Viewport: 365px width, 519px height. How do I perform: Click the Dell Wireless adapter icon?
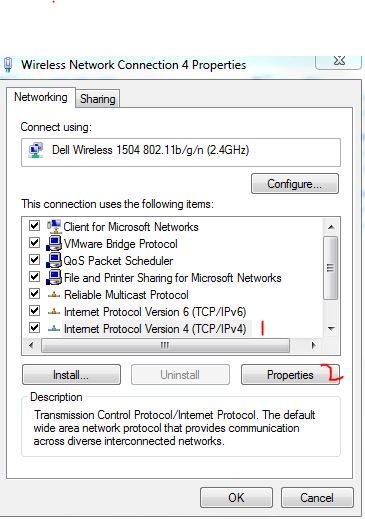(36, 150)
